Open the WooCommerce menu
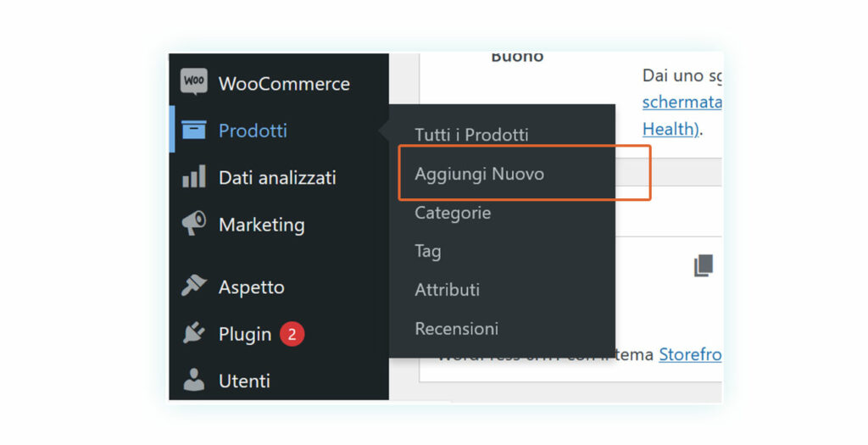868x445 pixels. [x=284, y=84]
